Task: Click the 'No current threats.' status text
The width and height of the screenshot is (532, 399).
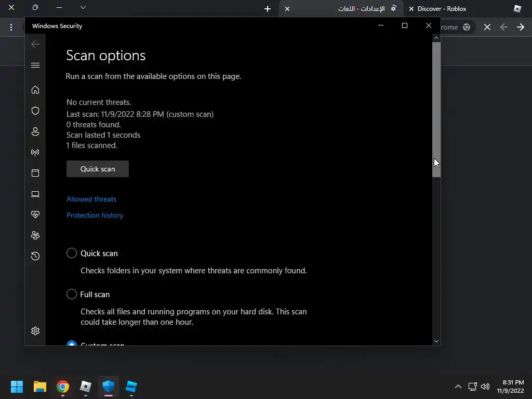Action: click(99, 102)
